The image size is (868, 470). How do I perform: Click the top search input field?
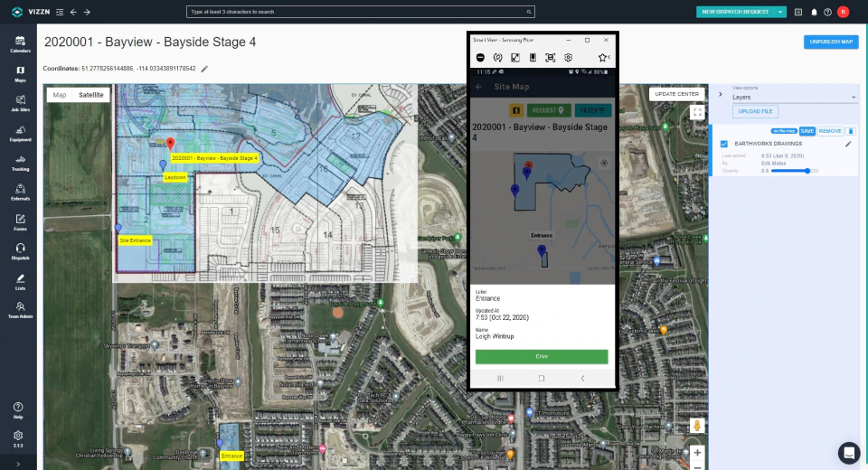(x=361, y=12)
